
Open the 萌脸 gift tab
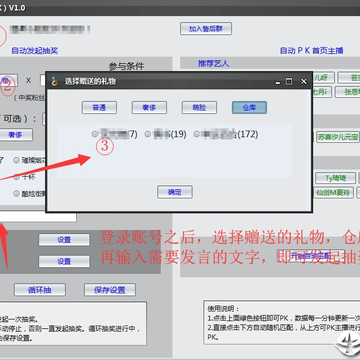tap(199, 108)
